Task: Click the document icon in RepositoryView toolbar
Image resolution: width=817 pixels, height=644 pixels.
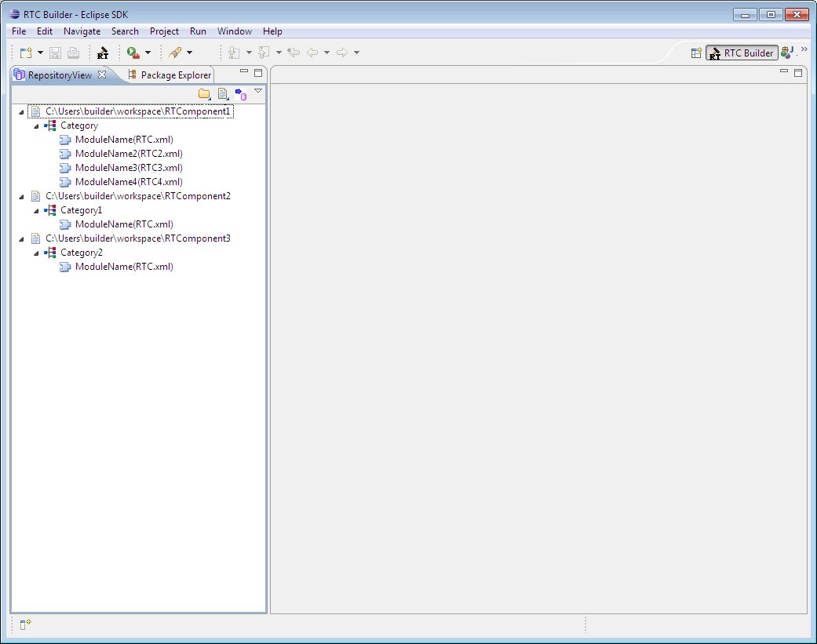Action: [x=222, y=93]
